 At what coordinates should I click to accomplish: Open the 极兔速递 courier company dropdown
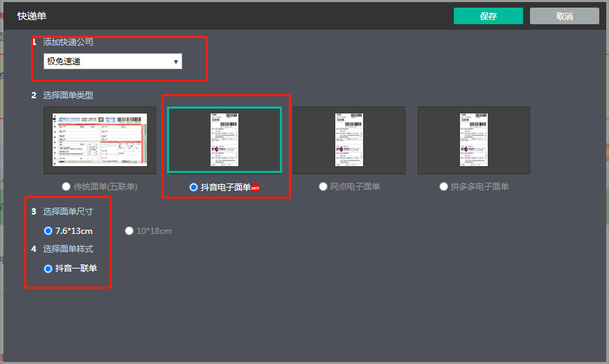(113, 62)
